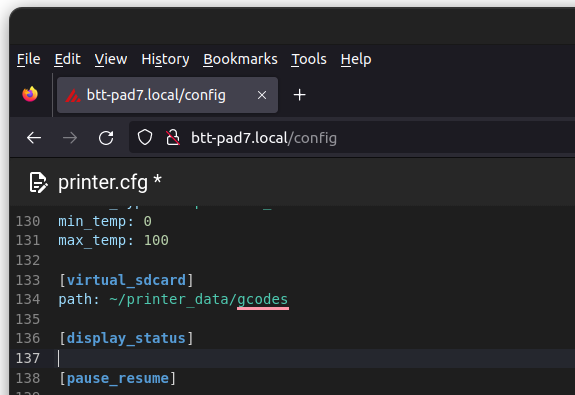The width and height of the screenshot is (575, 395).
Task: Click the Firefox logo icon
Action: 30,94
